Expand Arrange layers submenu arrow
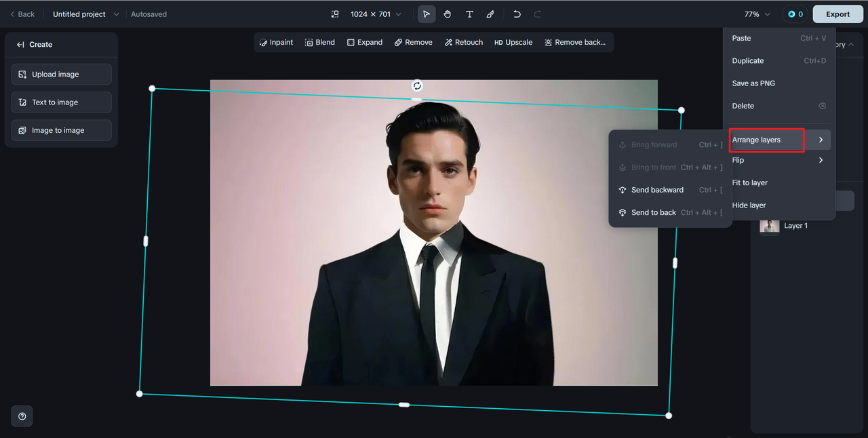This screenshot has width=868, height=438. pos(821,140)
